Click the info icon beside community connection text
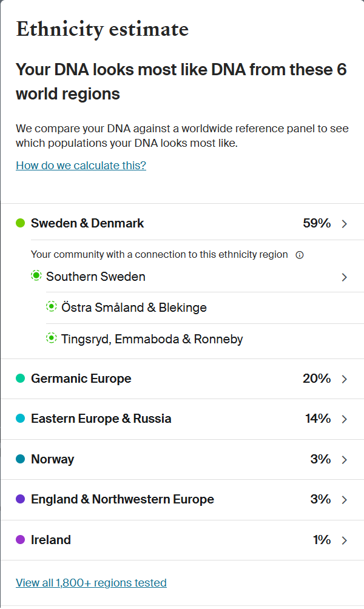The width and height of the screenshot is (364, 609). (x=300, y=255)
